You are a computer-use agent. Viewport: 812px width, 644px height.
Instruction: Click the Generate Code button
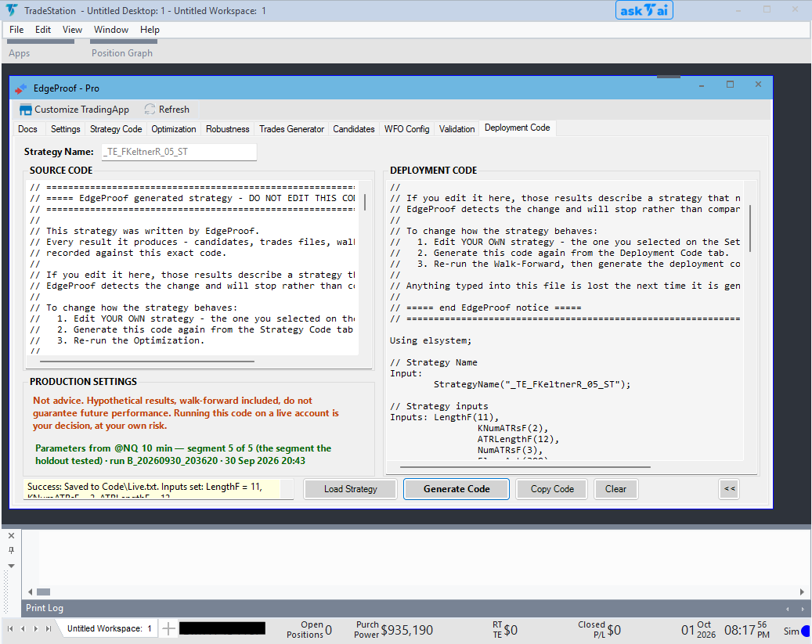point(457,489)
